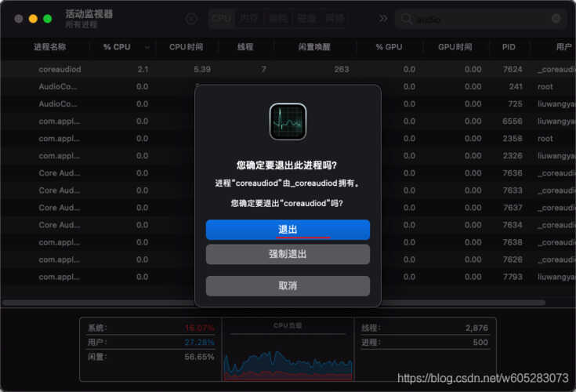Click the 闲置 56.65% statistic

pos(151,357)
